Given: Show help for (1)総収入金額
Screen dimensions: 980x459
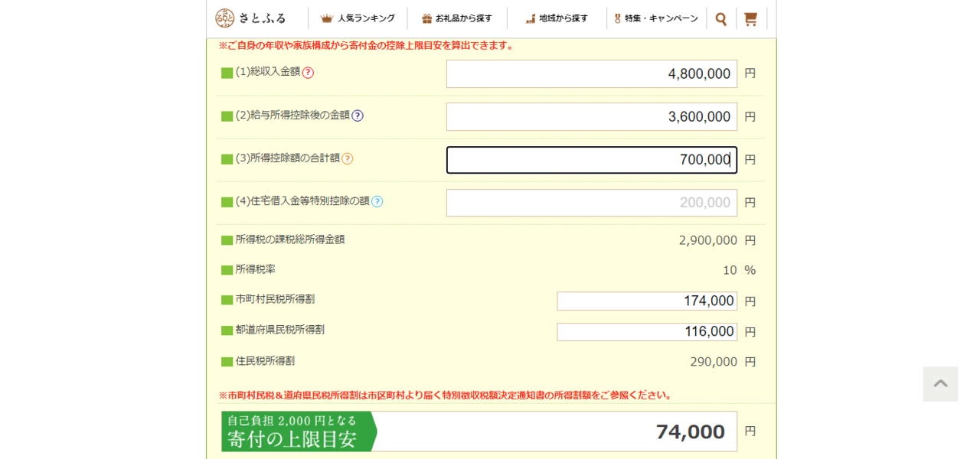Looking at the screenshot, I should click(x=308, y=73).
